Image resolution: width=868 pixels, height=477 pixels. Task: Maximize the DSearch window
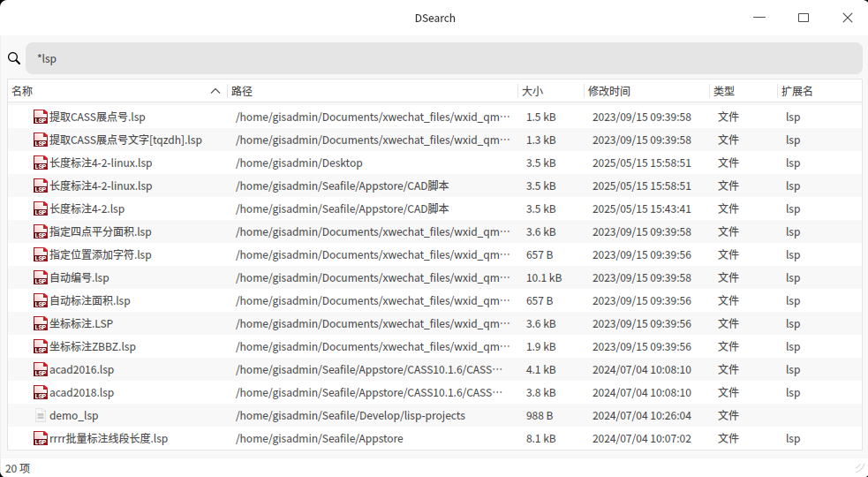[804, 18]
